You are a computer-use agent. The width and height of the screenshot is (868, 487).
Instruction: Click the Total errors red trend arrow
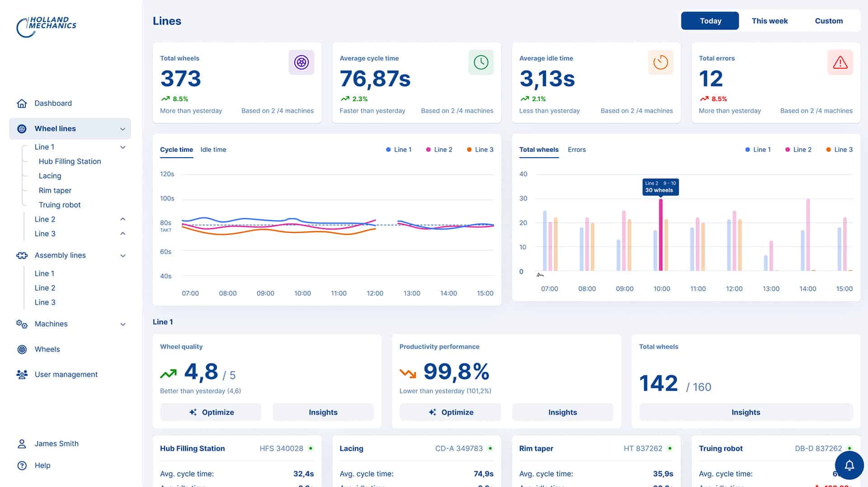(x=704, y=99)
